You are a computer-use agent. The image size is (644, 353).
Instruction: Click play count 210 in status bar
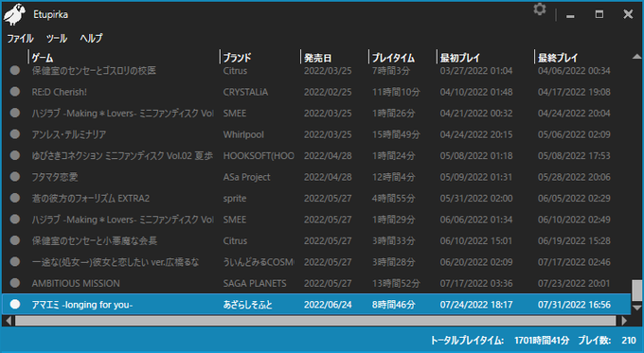629,340
